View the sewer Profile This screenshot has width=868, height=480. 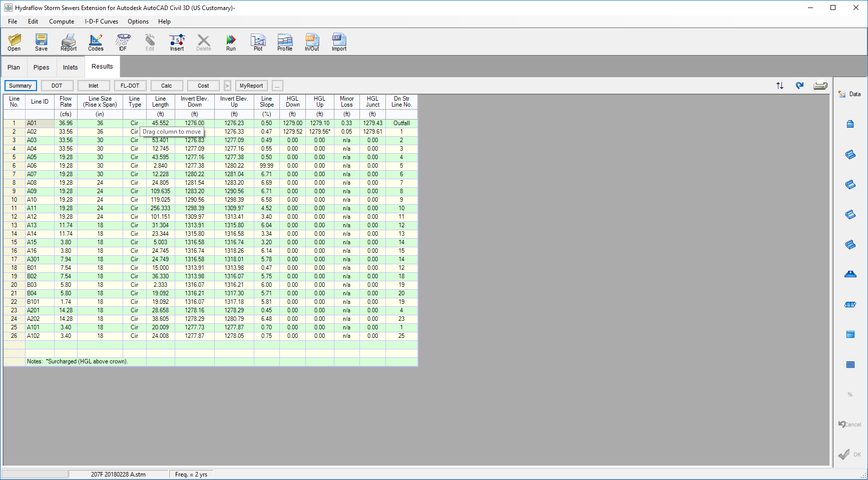(x=284, y=42)
